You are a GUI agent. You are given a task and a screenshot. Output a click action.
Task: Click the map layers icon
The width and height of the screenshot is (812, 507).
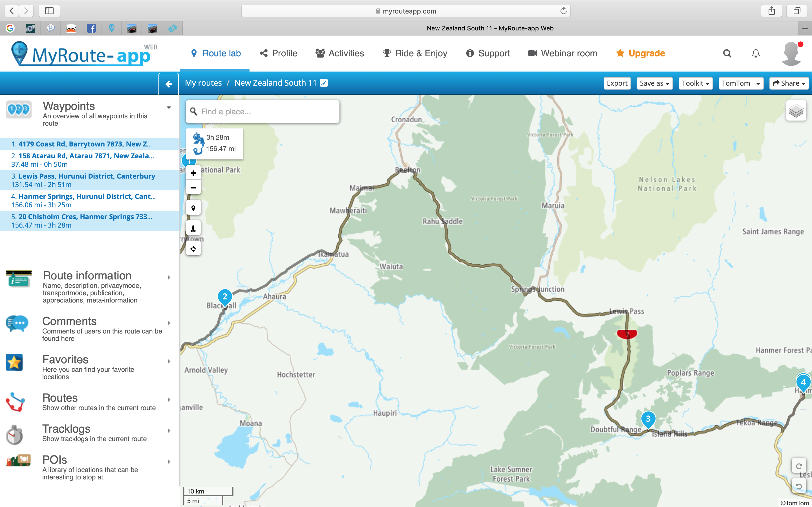pos(796,111)
